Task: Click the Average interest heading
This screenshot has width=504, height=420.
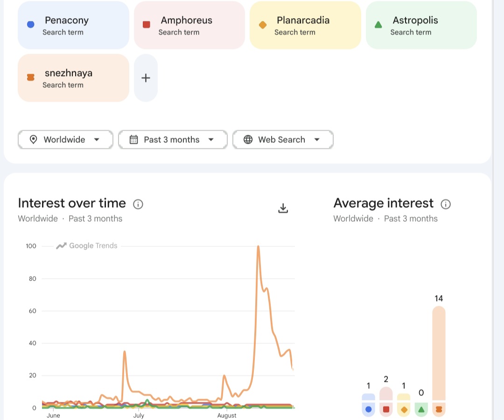Action: click(384, 203)
